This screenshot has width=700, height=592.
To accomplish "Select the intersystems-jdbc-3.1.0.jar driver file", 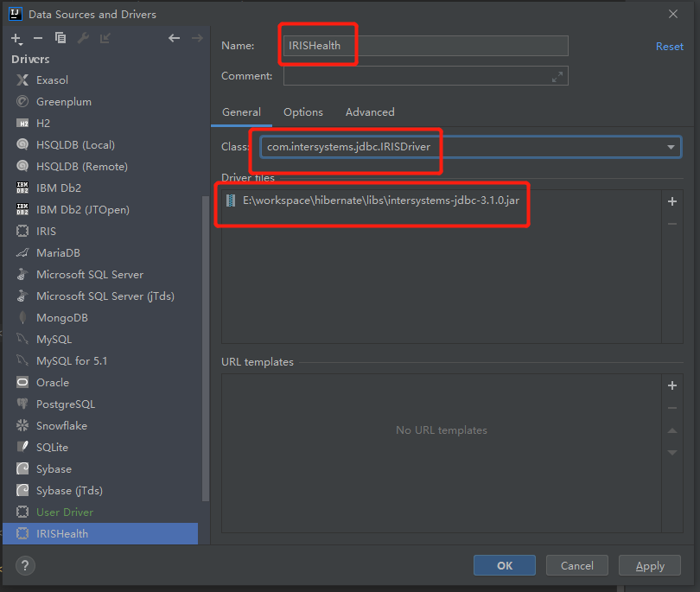I will click(380, 201).
